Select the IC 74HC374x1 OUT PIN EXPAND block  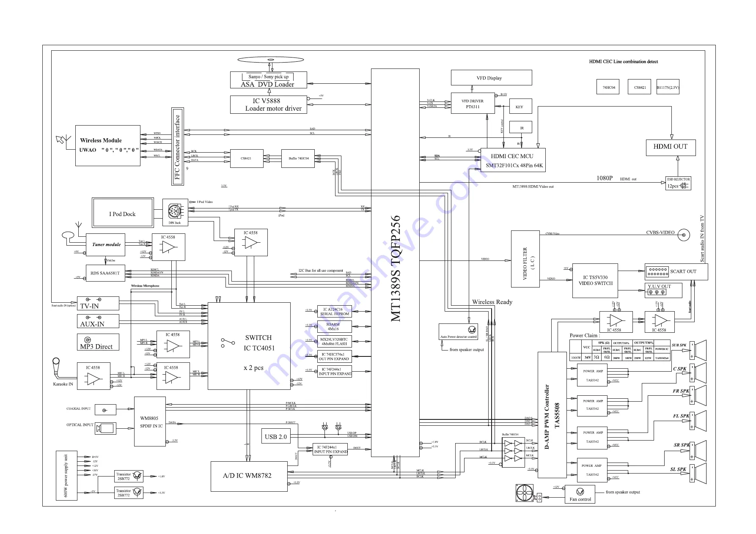(x=334, y=356)
